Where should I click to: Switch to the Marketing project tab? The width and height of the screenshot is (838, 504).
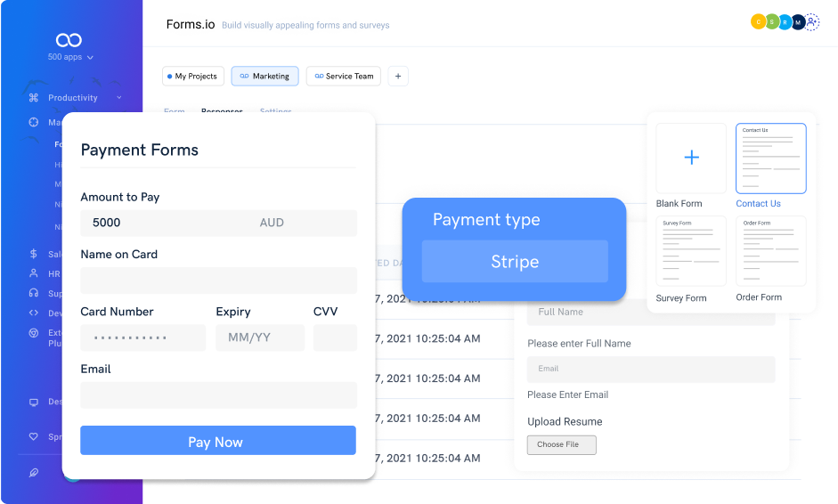tap(264, 77)
